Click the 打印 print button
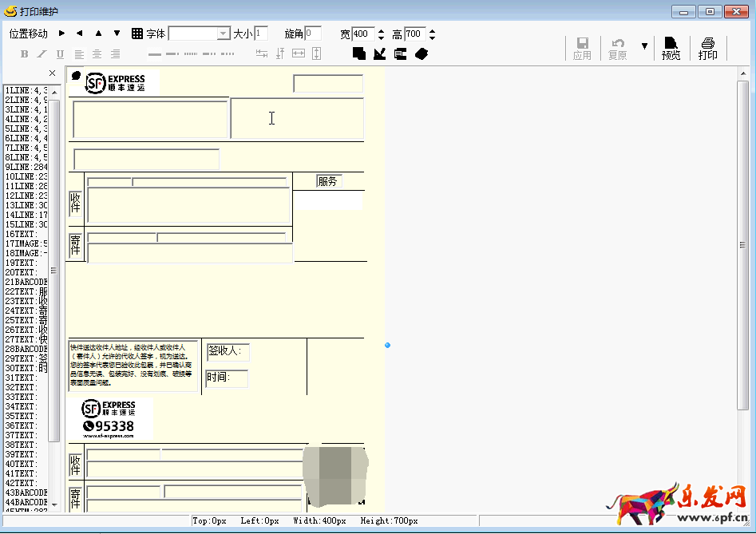The height and width of the screenshot is (534, 756). tap(708, 48)
